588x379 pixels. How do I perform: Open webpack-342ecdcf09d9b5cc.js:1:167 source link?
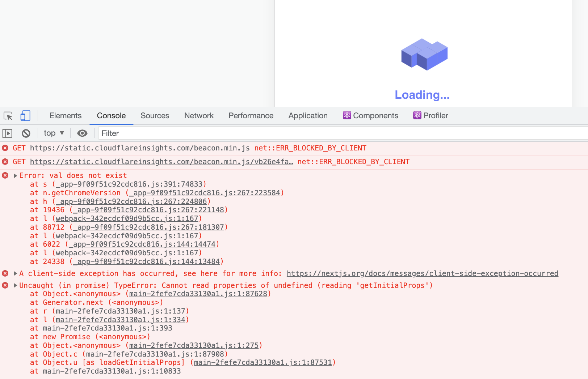(127, 218)
